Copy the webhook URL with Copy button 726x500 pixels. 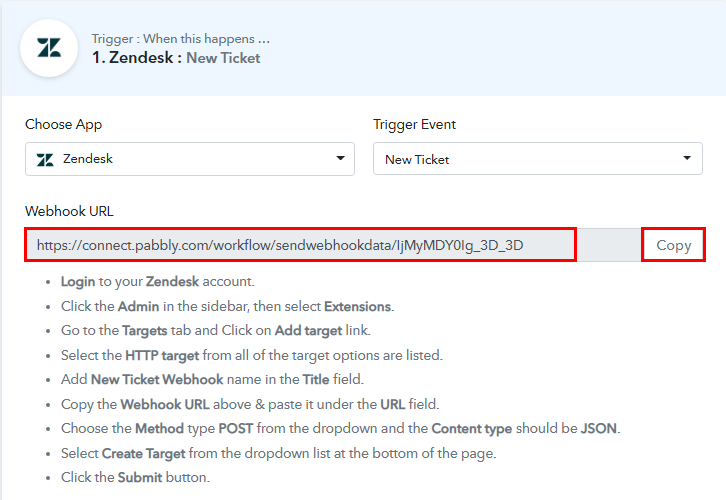(x=673, y=244)
